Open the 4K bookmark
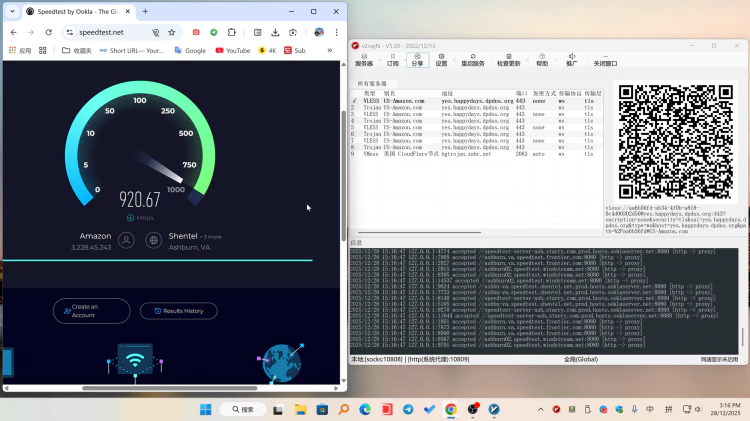 267,50
